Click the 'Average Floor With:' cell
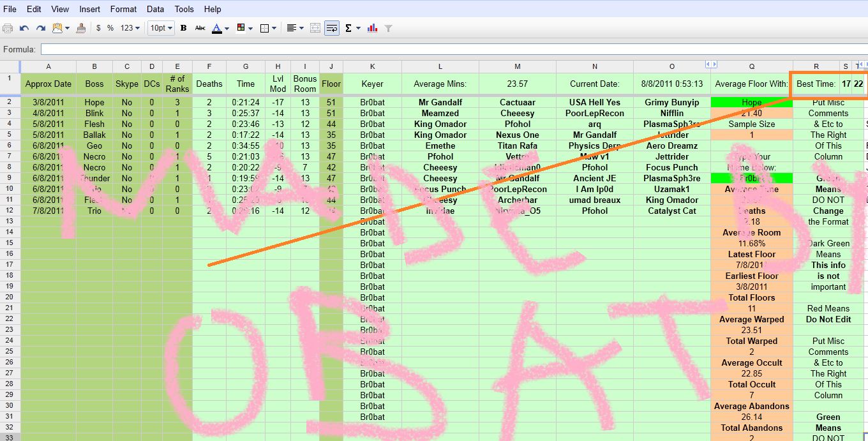868x441 pixels. [x=752, y=84]
